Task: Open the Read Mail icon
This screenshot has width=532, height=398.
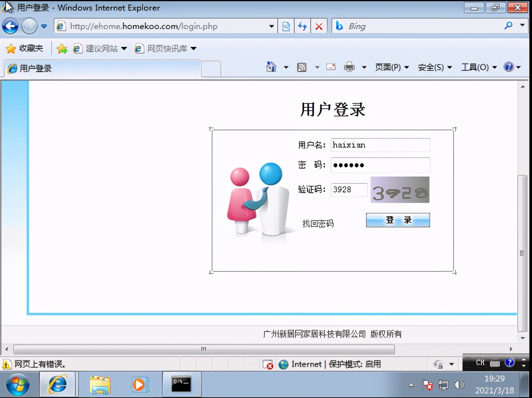Action: tap(331, 67)
